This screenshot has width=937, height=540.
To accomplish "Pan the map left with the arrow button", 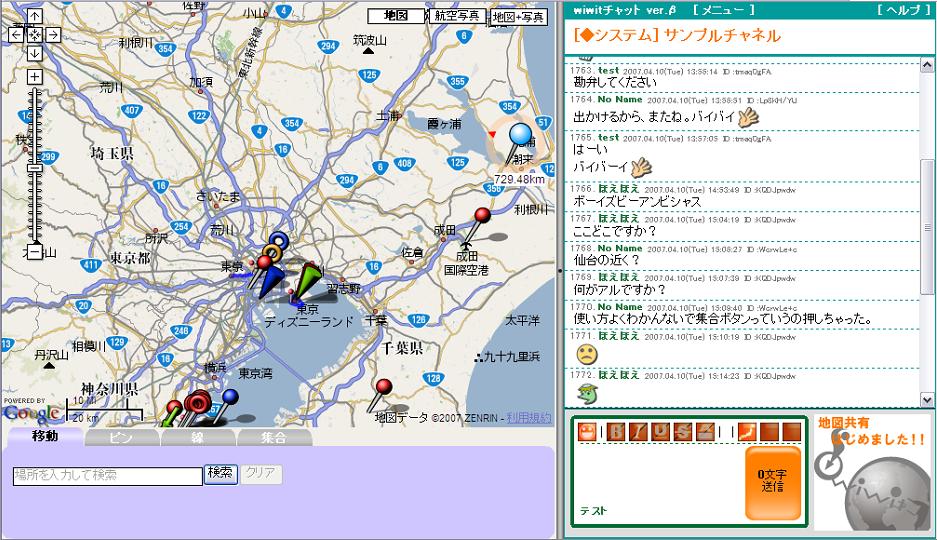I will (x=16, y=35).
